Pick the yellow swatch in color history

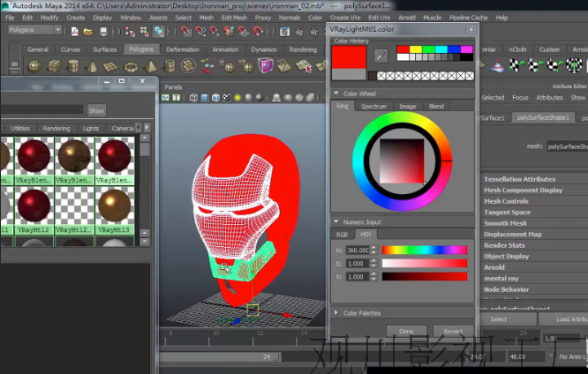tap(416, 49)
